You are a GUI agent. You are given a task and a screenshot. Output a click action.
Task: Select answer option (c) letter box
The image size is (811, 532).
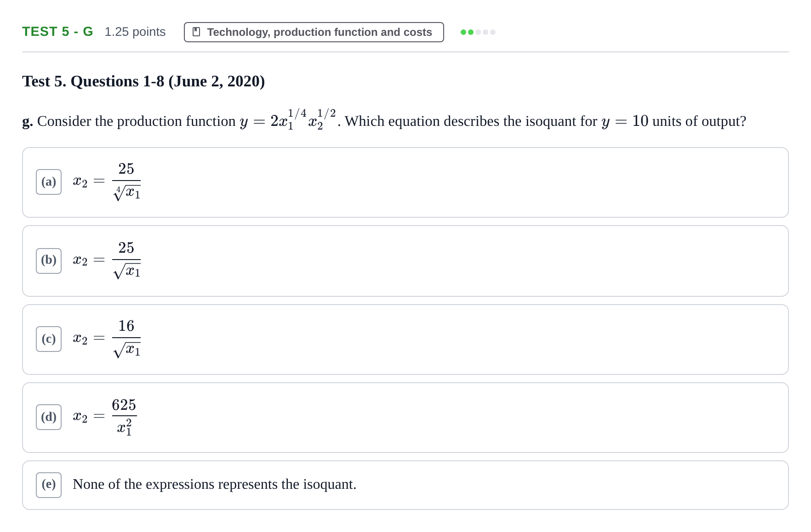[x=49, y=339]
